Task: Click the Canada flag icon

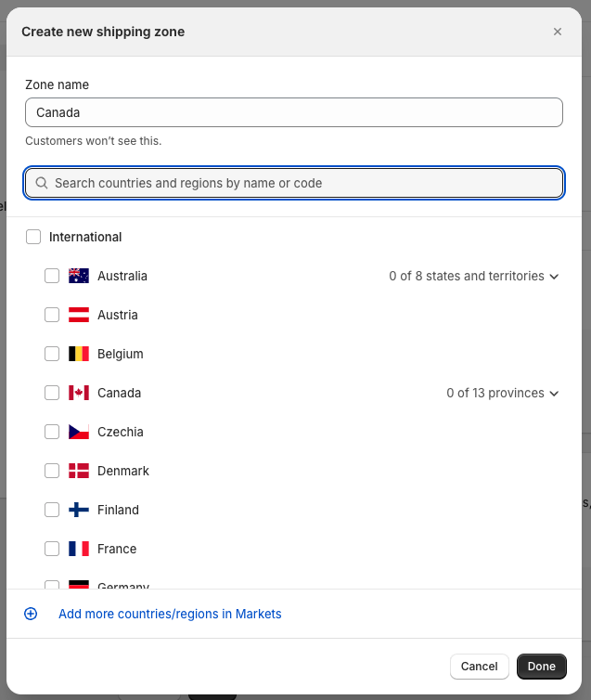Action: click(79, 393)
